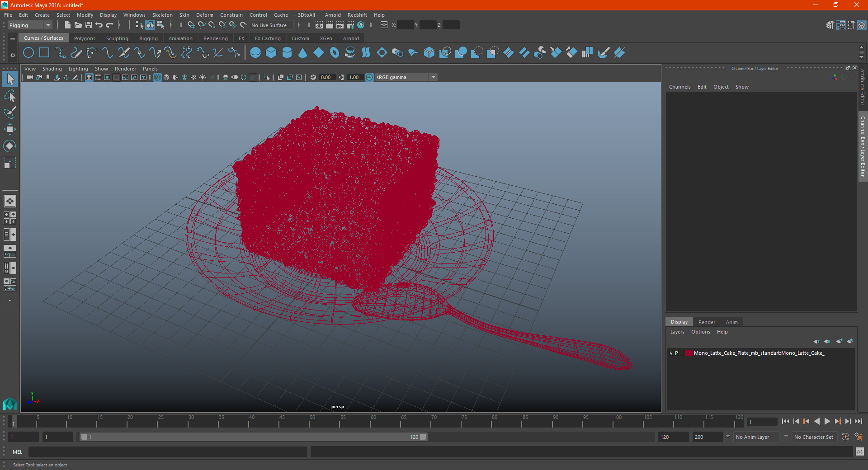
Task: Create a NURBS cube from shelf
Action: point(271,53)
